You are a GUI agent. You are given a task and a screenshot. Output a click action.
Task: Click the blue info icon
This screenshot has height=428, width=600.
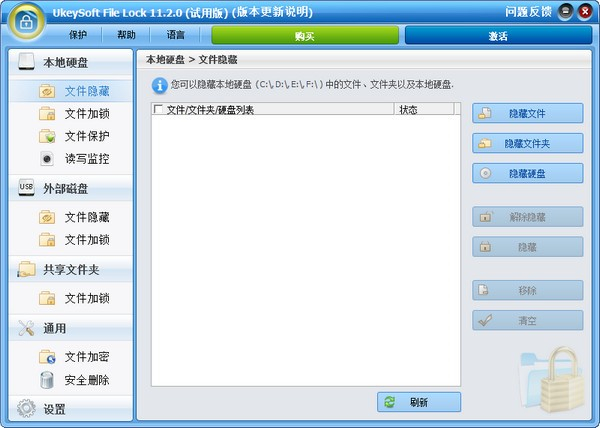tap(160, 86)
